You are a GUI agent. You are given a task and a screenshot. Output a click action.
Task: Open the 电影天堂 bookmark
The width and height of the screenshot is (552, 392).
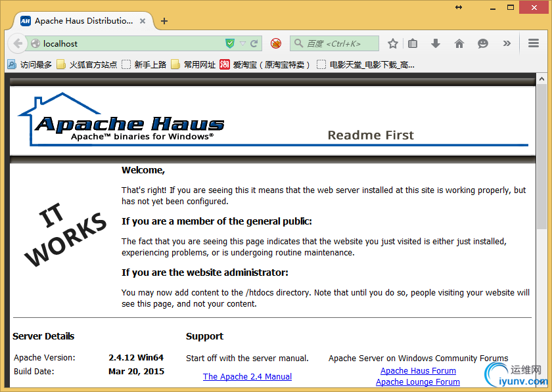(365, 65)
